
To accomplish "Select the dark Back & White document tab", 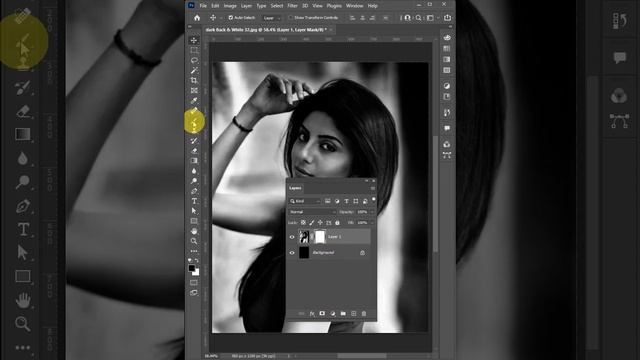I will point(266,30).
